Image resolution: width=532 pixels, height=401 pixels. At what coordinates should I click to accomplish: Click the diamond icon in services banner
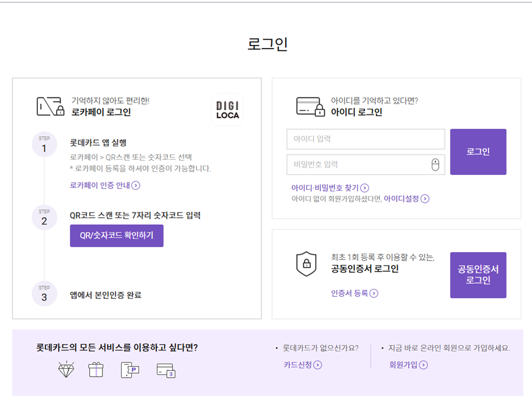tap(66, 369)
